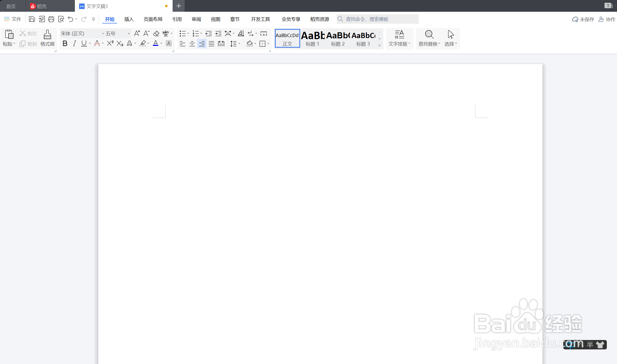Apply the 标题 1 style
The height and width of the screenshot is (364, 617).
[313, 38]
